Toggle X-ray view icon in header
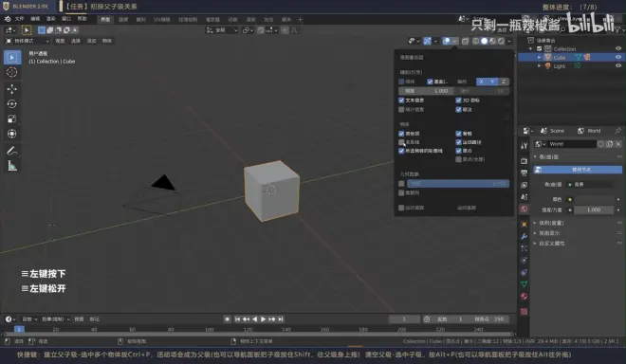 [466, 41]
